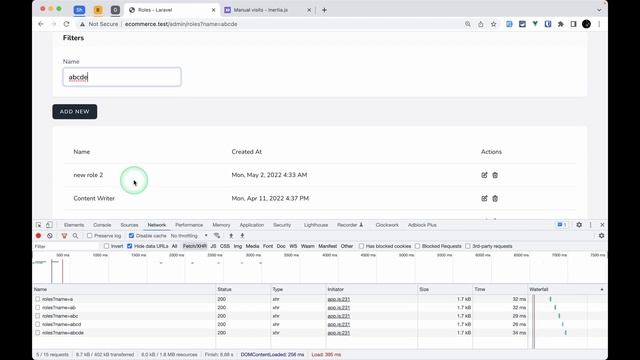
Task: Open the Lighthouse tab
Action: pos(316,225)
